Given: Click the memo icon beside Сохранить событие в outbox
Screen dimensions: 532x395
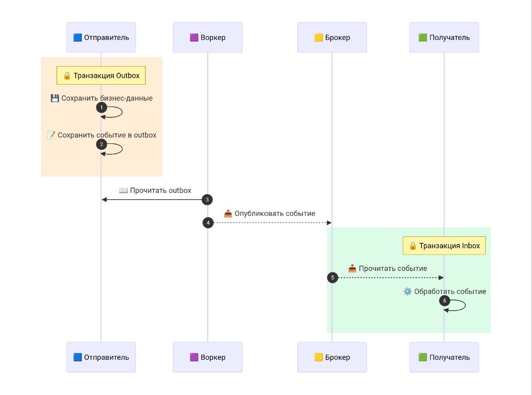Looking at the screenshot, I should coord(51,135).
